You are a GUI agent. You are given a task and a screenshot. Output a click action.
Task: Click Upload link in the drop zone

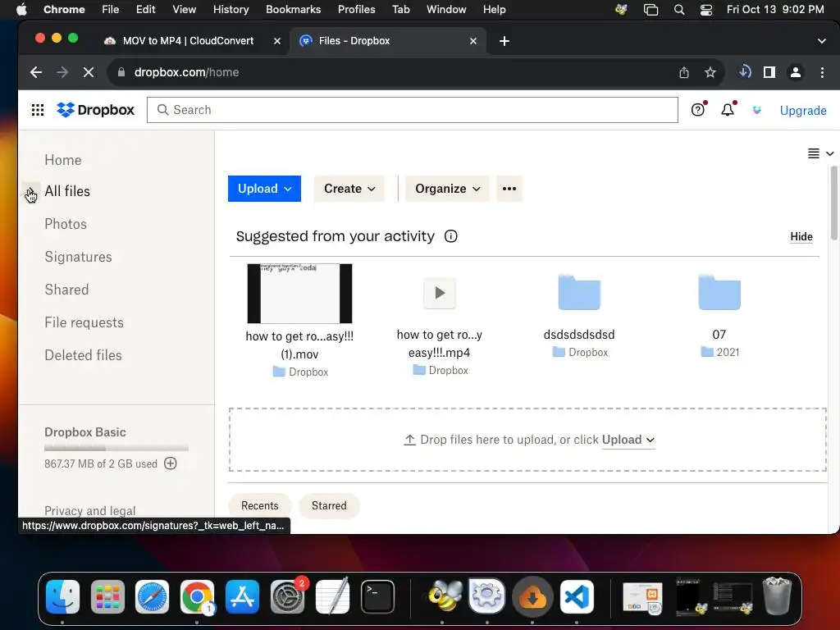pyautogui.click(x=628, y=440)
